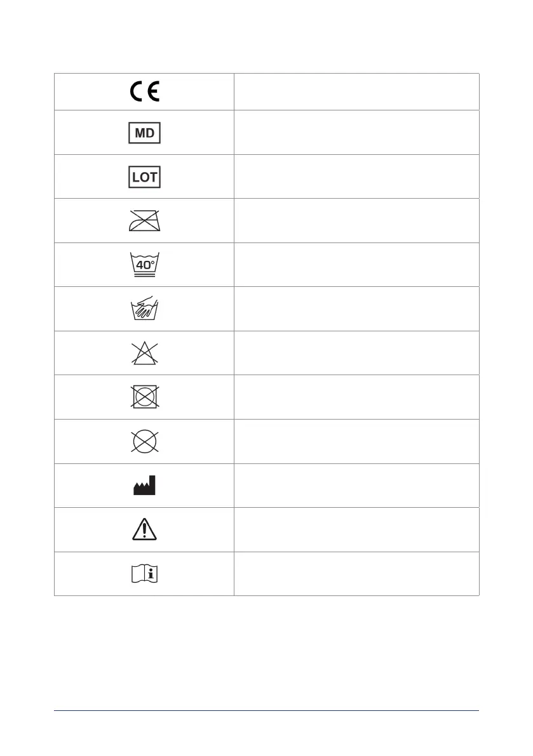Click the crossed-out circle dry clean symbol

(144, 441)
